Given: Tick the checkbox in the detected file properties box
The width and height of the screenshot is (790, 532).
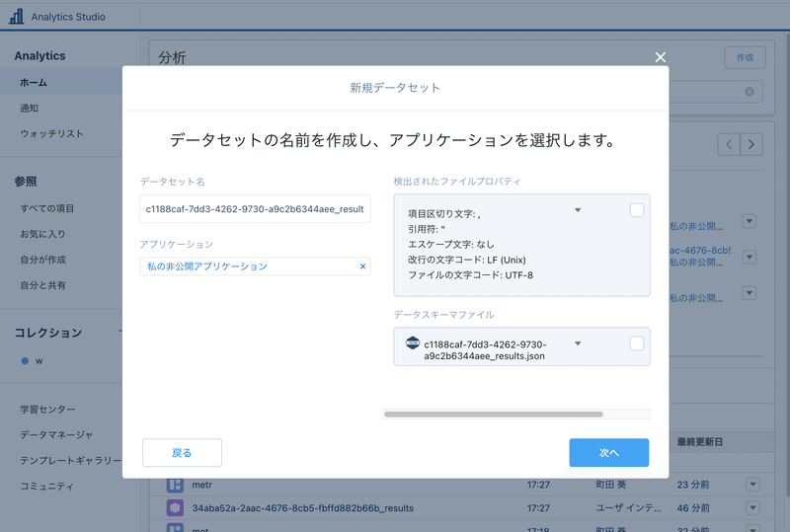Looking at the screenshot, I should (x=637, y=210).
